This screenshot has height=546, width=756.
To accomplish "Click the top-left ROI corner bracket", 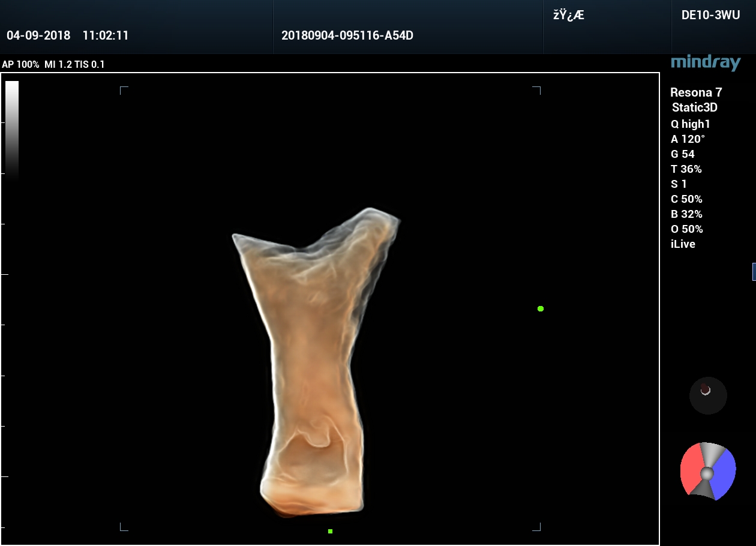I will click(124, 90).
